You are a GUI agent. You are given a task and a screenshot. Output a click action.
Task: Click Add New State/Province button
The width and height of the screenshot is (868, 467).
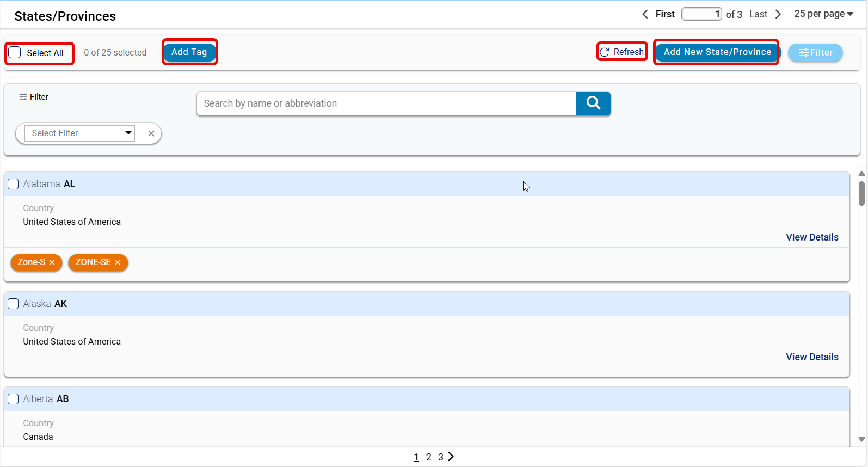click(x=717, y=52)
